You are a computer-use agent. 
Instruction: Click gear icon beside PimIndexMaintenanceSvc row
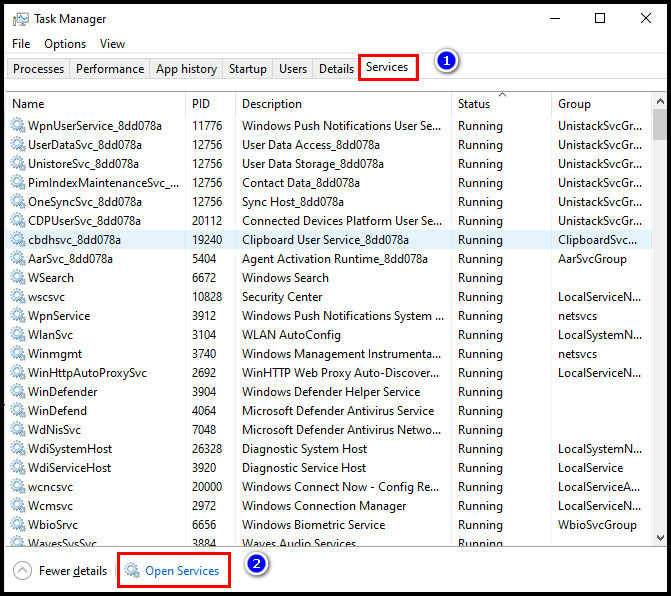[x=18, y=183]
